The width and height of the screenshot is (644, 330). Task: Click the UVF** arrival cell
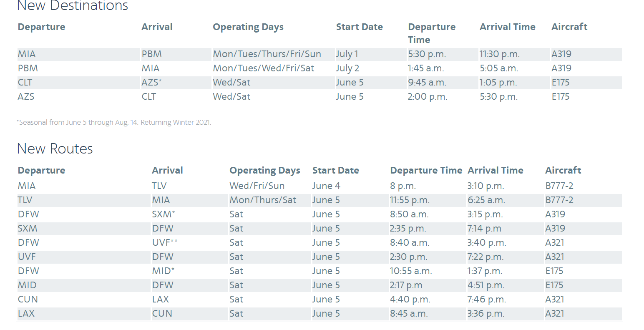[x=165, y=243]
